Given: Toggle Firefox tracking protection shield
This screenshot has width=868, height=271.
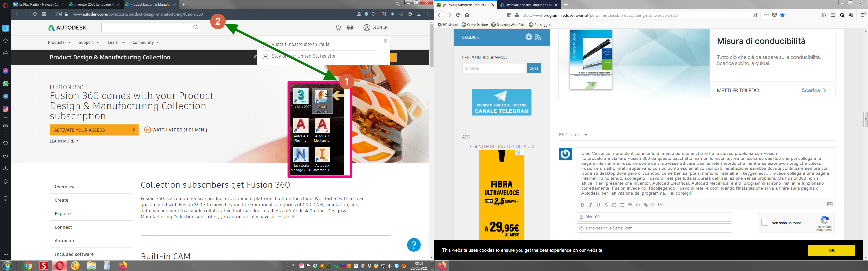Looking at the screenshot, I should click(x=509, y=15).
